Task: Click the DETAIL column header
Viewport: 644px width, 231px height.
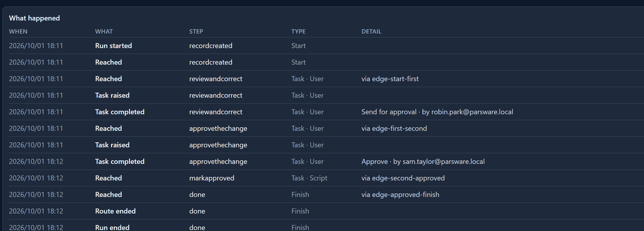Action: (371, 31)
